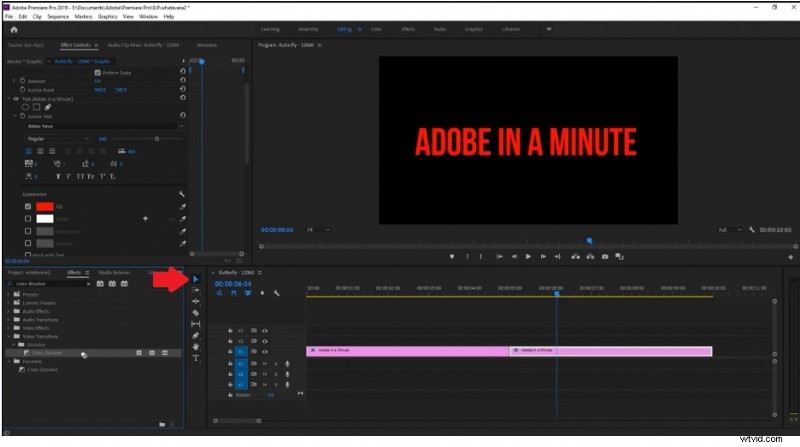Collapse Video Transitions folder
The image size is (800, 447).
[x=8, y=336]
